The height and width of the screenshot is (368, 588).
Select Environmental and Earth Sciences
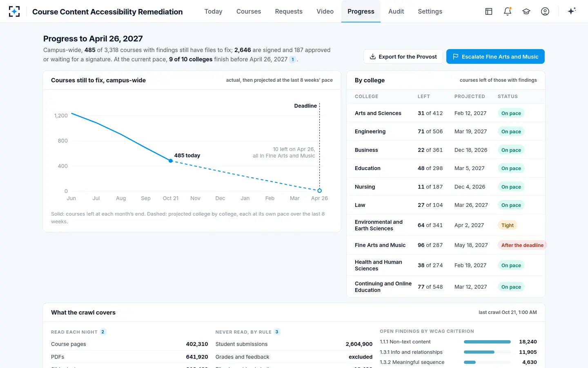pyautogui.click(x=379, y=225)
